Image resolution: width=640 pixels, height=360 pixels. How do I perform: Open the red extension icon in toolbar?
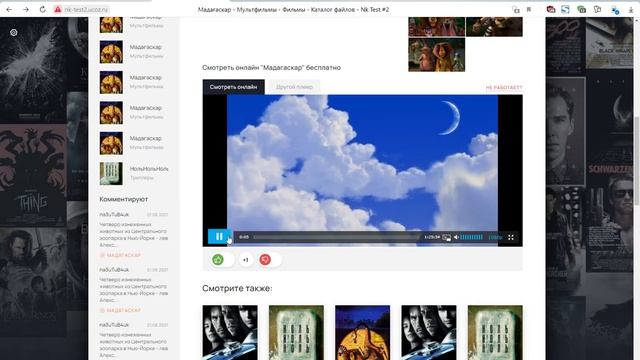(x=551, y=9)
